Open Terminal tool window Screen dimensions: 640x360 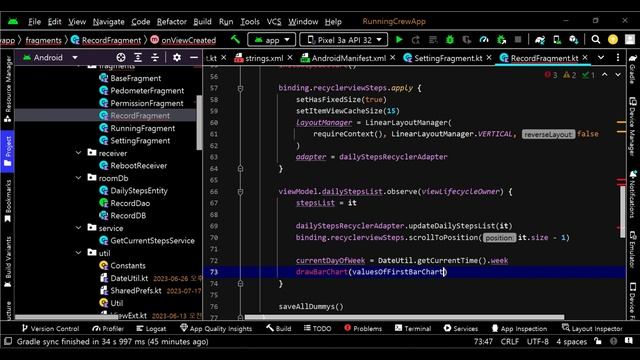tap(413, 328)
